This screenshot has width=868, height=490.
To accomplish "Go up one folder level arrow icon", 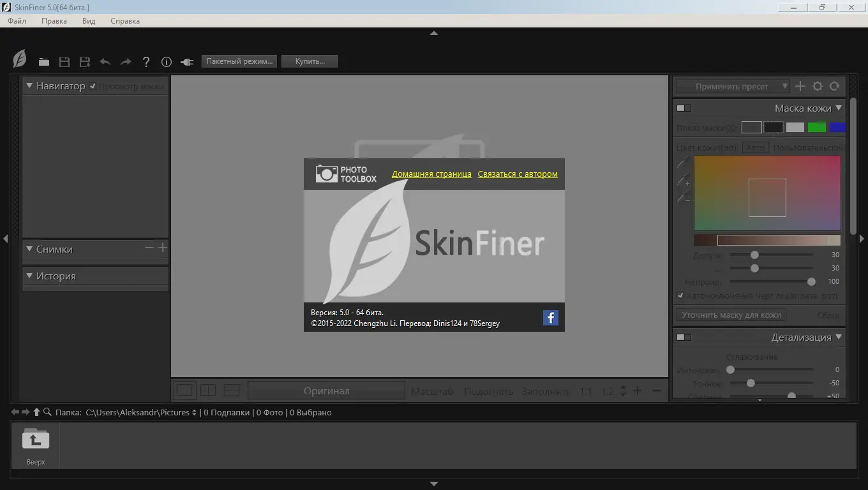I will [x=37, y=412].
